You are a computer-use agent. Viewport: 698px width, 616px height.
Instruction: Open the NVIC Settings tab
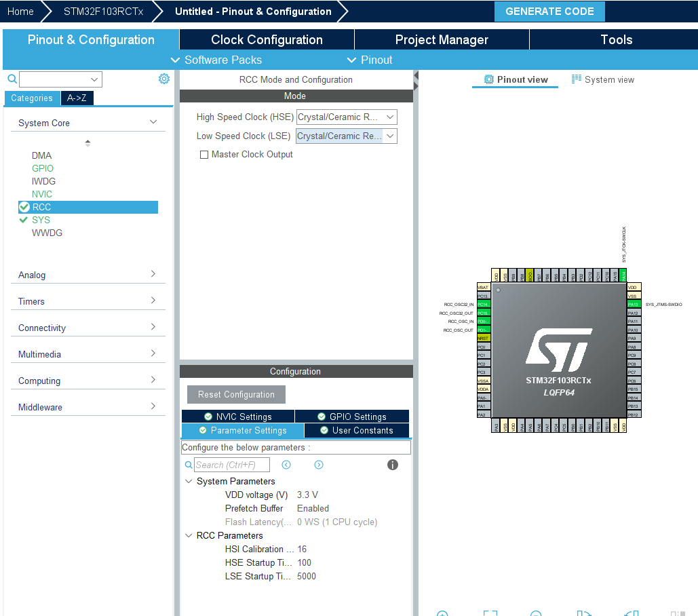pos(238,417)
